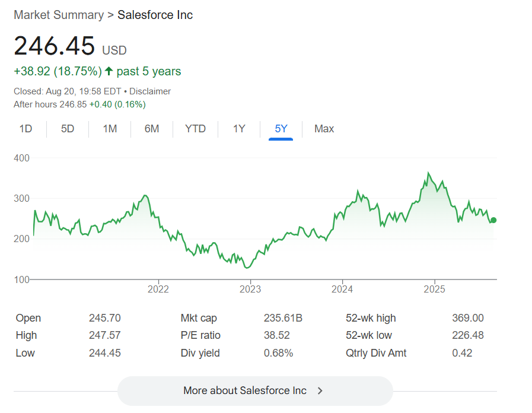
Task: Click the USD currency label
Action: click(x=114, y=50)
